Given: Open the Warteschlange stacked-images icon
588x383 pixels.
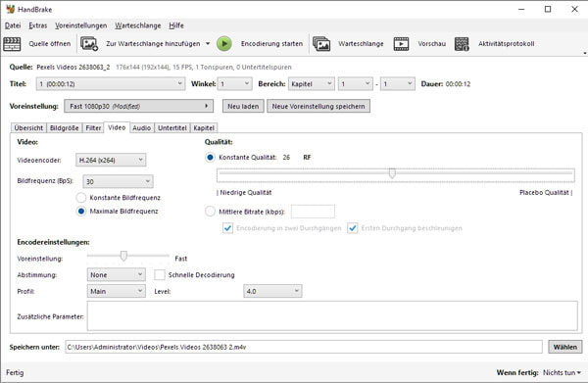Looking at the screenshot, I should pos(321,44).
